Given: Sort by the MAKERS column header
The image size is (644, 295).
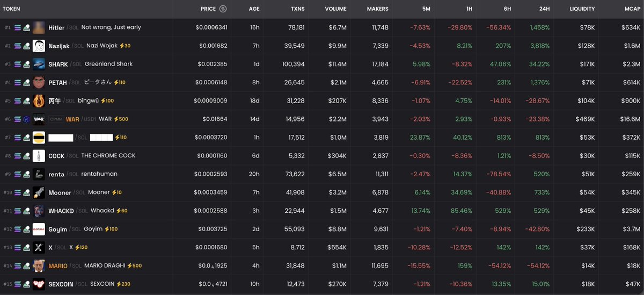Looking at the screenshot, I should pos(378,9).
